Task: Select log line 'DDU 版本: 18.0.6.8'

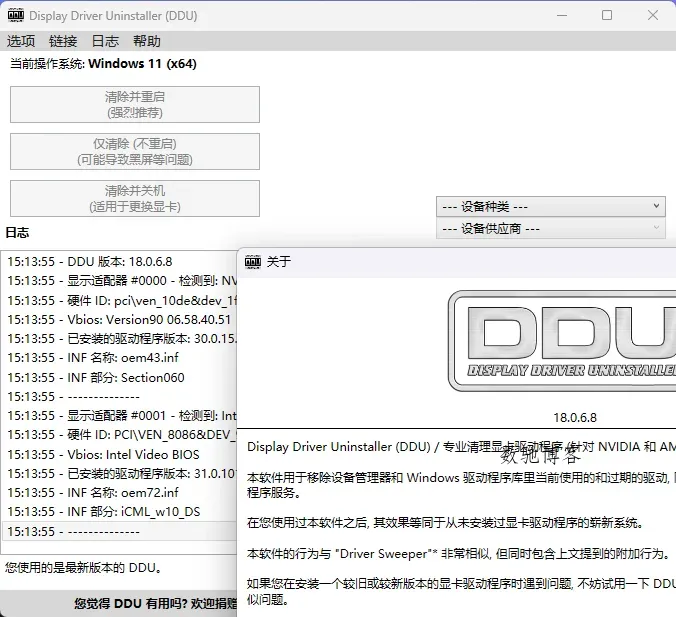Action: (119, 262)
